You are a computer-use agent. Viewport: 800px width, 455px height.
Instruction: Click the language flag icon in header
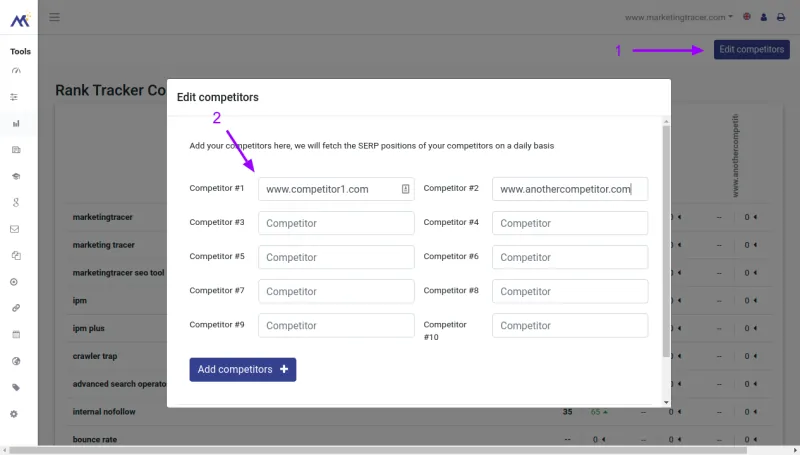coord(746,17)
